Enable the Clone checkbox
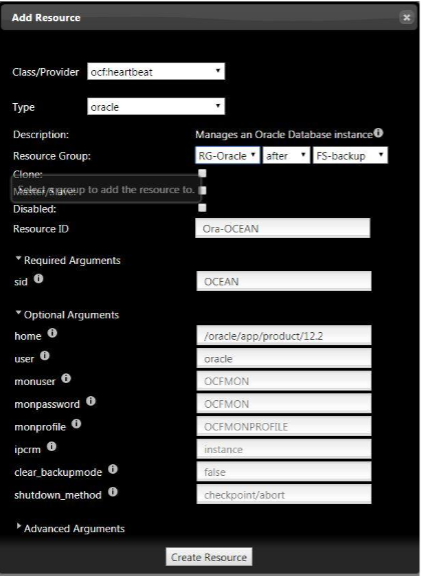Image resolution: width=422 pixels, height=576 pixels. (202, 173)
